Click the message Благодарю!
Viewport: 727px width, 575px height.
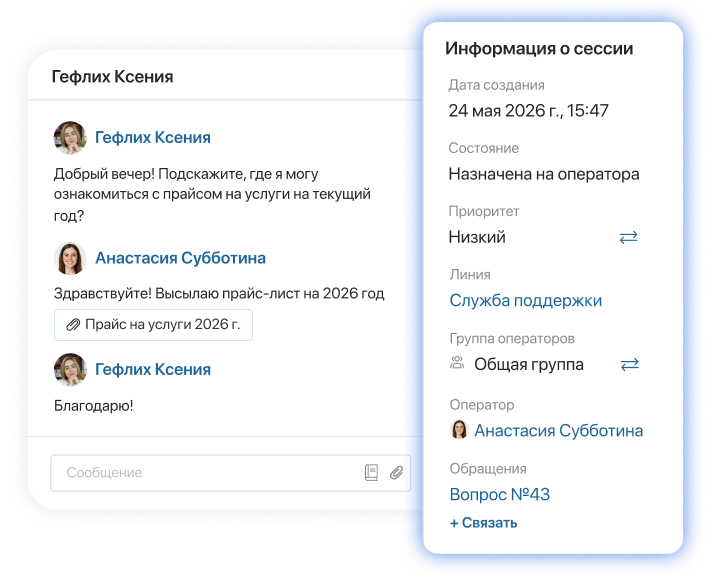[x=94, y=406]
